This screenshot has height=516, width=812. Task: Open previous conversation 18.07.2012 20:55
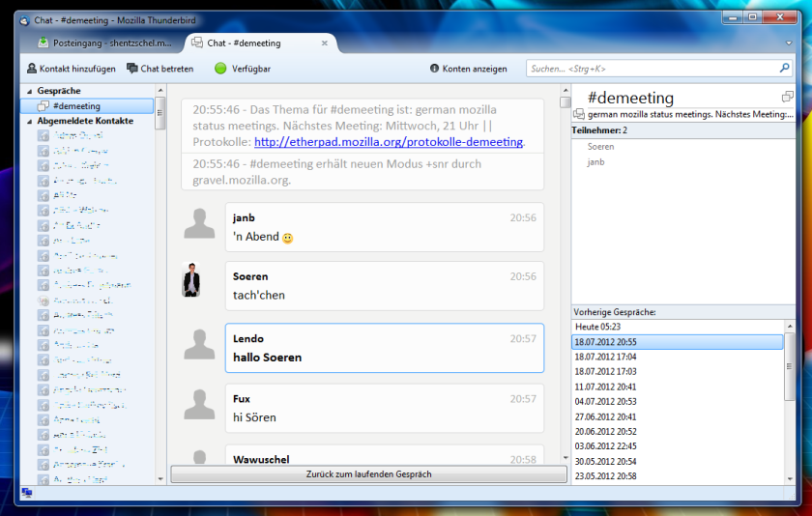pyautogui.click(x=678, y=342)
